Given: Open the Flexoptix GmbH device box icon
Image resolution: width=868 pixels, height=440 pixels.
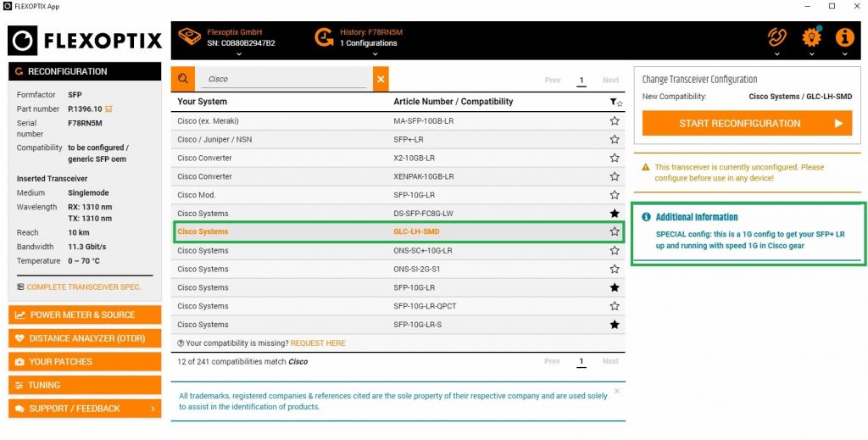Looking at the screenshot, I should click(x=189, y=37).
